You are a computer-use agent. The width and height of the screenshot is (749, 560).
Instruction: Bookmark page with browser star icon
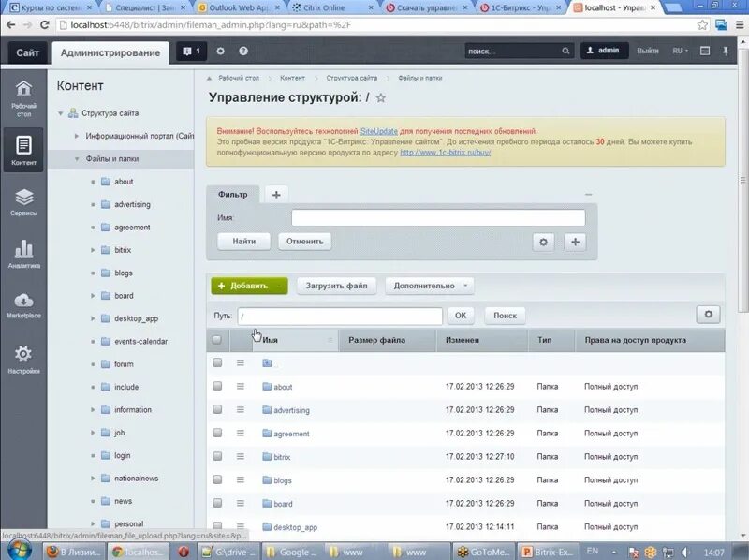[702, 25]
